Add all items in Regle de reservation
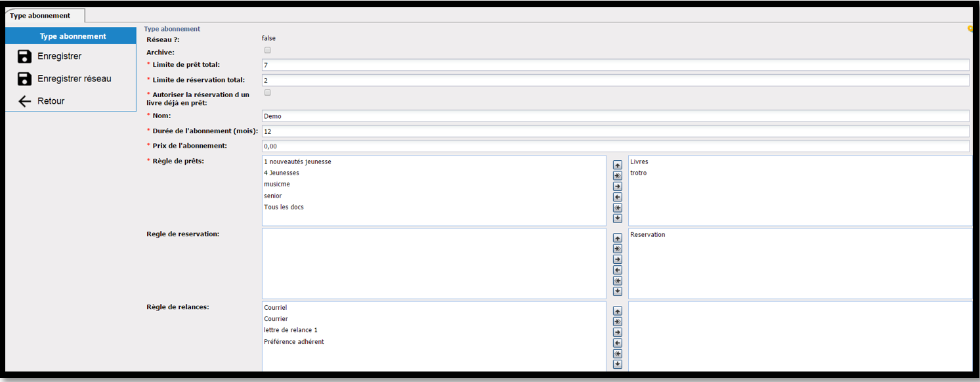 click(617, 249)
